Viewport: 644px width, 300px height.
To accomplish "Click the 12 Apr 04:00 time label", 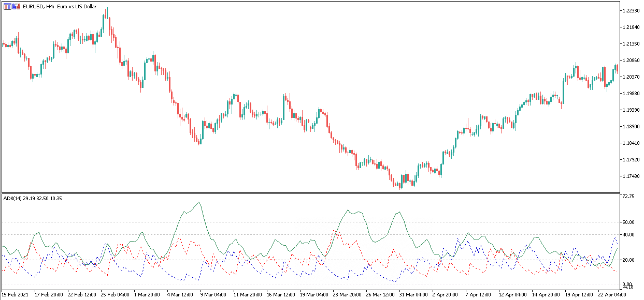I will [x=513, y=294].
